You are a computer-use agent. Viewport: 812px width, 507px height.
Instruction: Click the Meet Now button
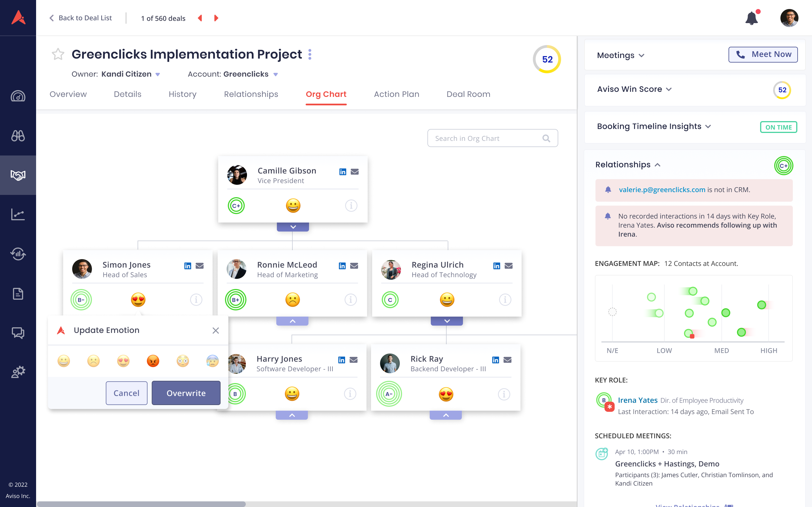coord(763,54)
